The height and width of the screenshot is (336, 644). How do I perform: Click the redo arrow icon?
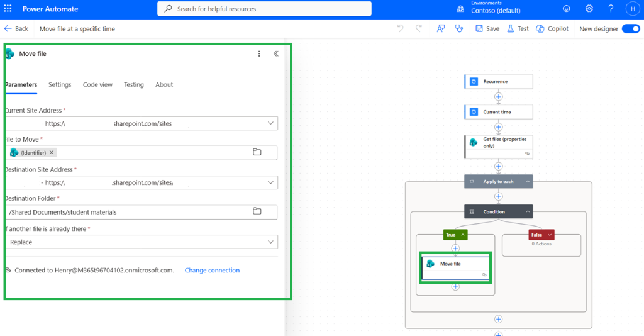pos(419,28)
